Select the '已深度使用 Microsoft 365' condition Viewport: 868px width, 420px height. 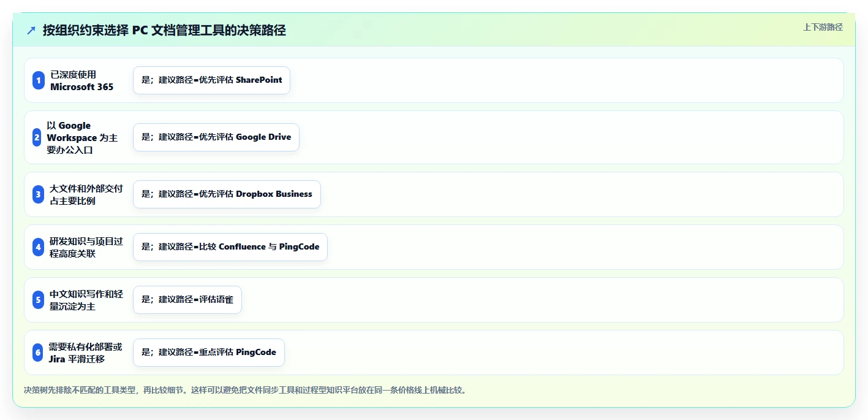pyautogui.click(x=82, y=80)
